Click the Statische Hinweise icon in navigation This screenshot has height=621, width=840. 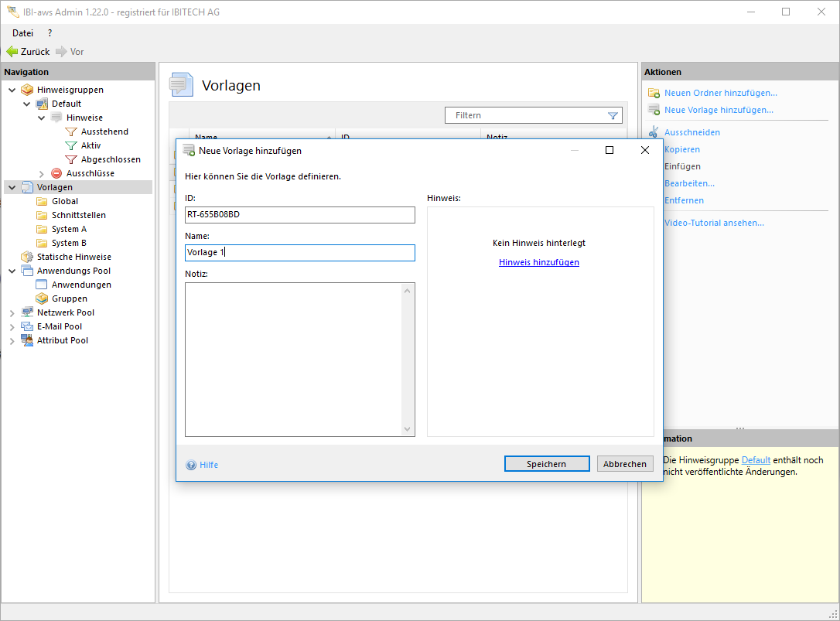[x=27, y=257]
